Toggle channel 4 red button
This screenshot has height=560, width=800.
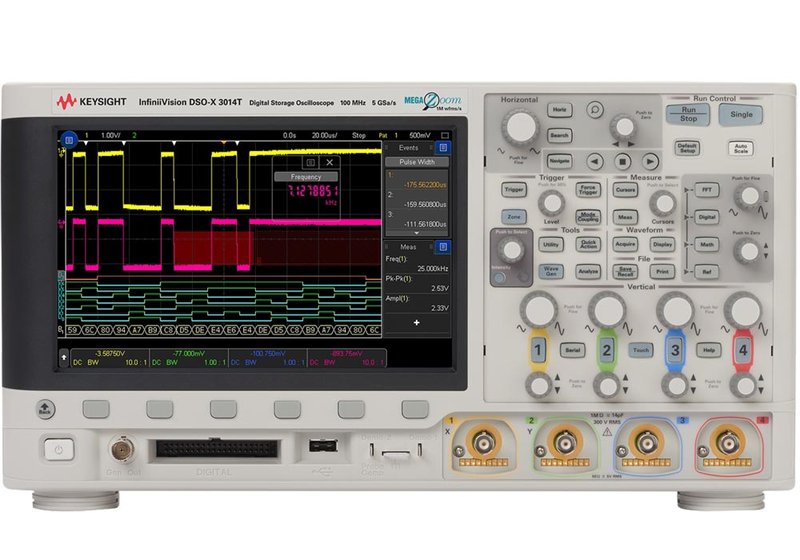tap(743, 350)
